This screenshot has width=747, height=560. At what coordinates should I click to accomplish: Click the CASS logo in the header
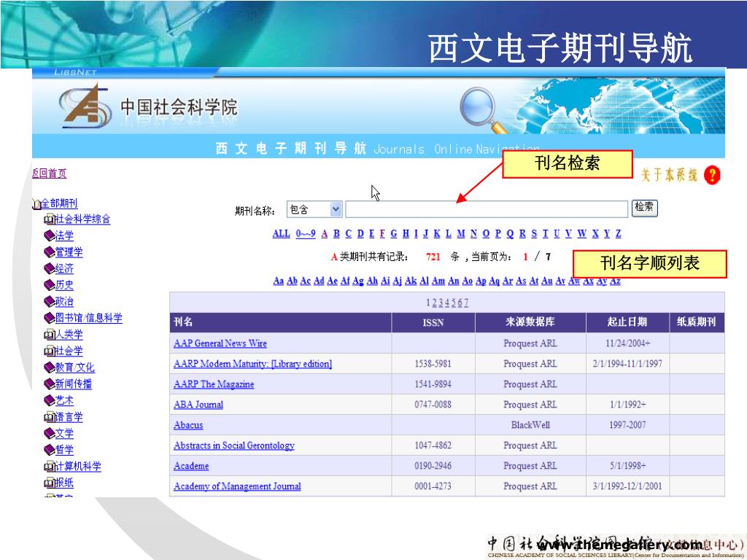(x=85, y=106)
